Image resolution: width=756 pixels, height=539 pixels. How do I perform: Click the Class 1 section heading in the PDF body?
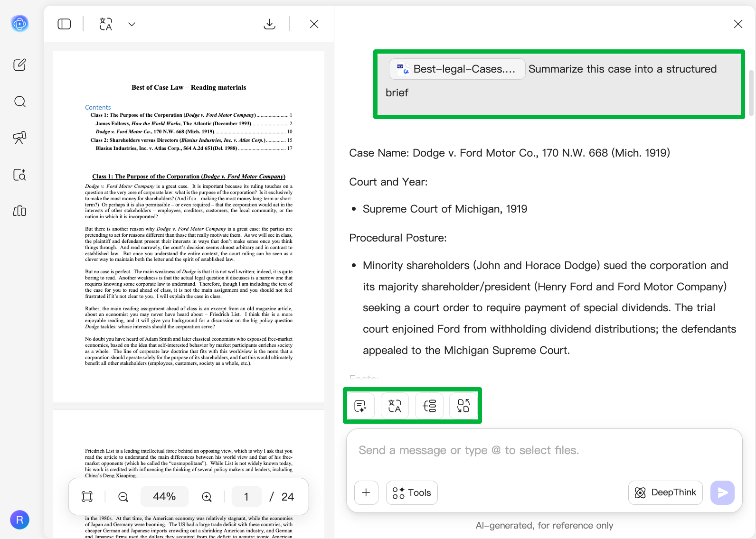point(189,177)
